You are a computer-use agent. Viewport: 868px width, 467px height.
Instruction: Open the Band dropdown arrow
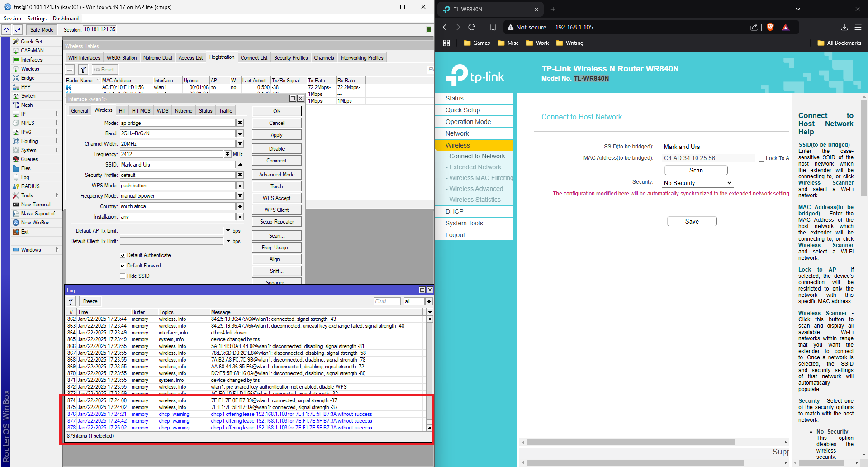coord(240,133)
